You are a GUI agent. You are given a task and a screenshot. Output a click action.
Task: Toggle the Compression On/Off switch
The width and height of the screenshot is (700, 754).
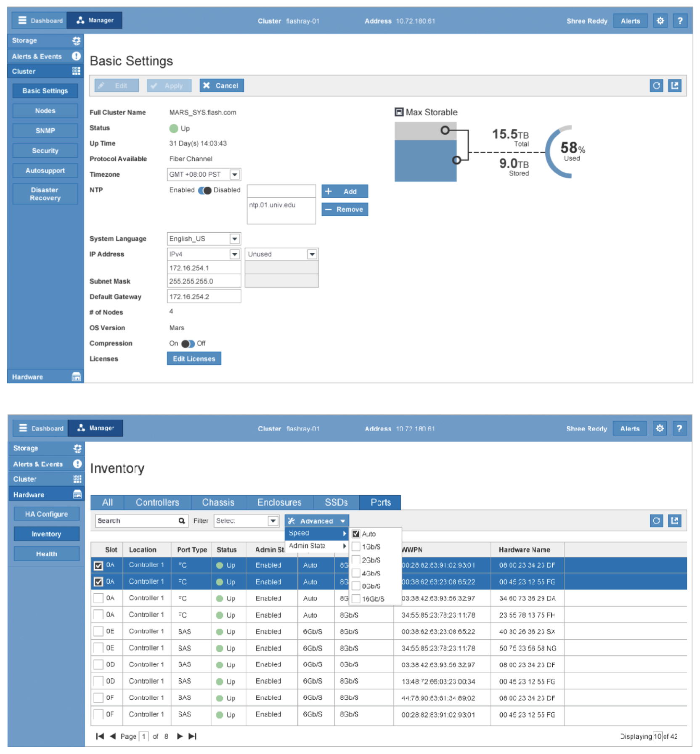tap(188, 344)
